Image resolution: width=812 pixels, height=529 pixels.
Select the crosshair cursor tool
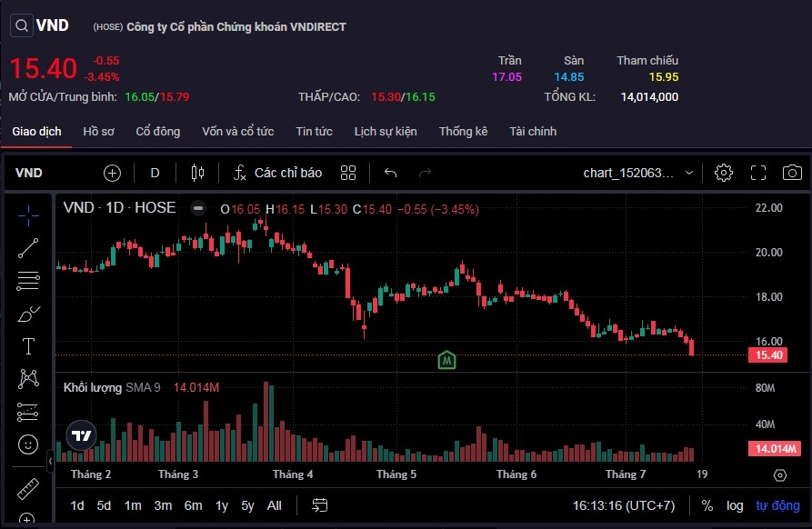[x=28, y=215]
